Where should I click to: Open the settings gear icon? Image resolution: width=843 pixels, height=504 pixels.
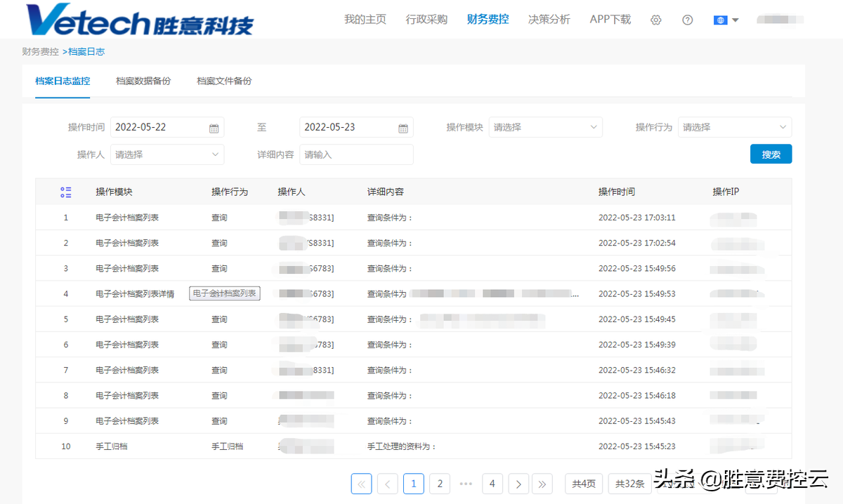click(x=656, y=20)
